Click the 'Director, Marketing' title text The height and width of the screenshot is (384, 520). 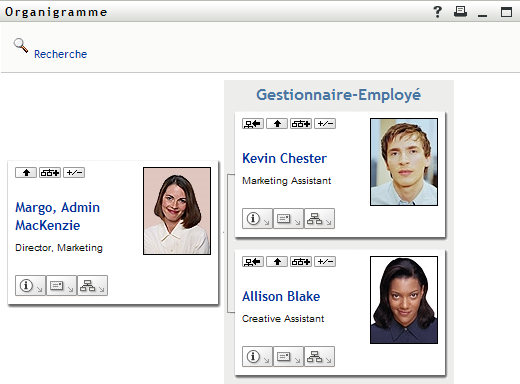(59, 248)
